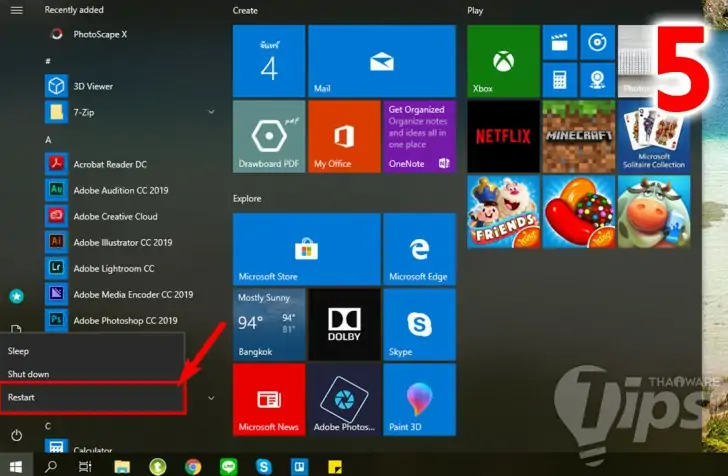Click the letter C section header

(48, 426)
